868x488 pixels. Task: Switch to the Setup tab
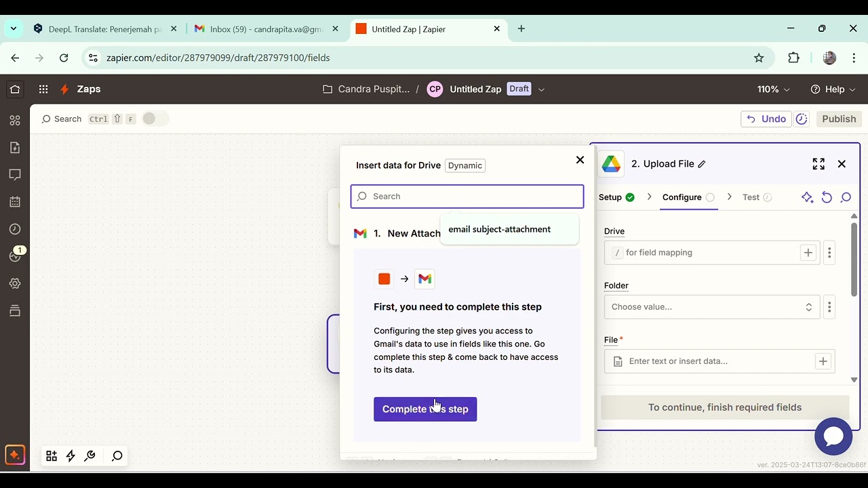(616, 197)
